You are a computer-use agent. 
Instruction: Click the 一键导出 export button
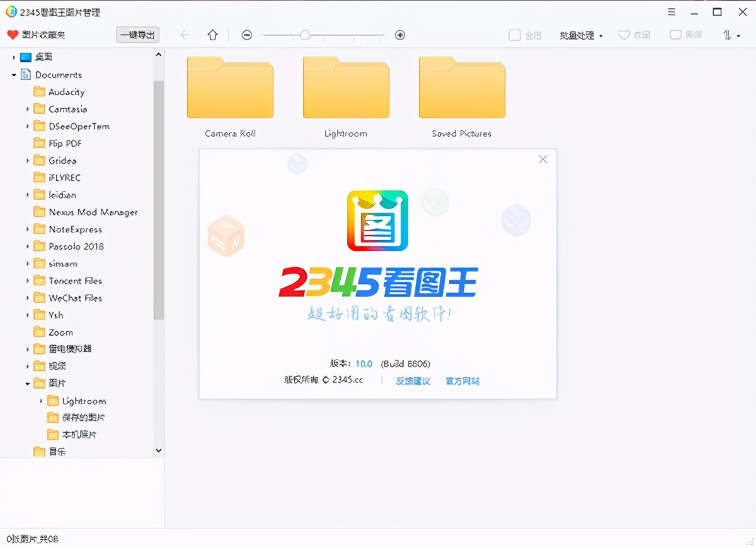(137, 35)
